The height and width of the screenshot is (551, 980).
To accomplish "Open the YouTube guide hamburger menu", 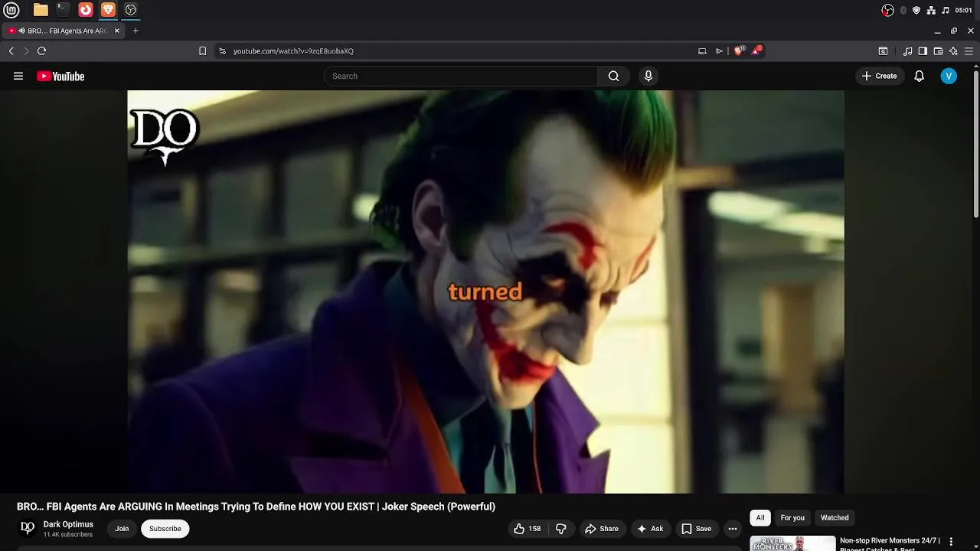I will point(18,76).
